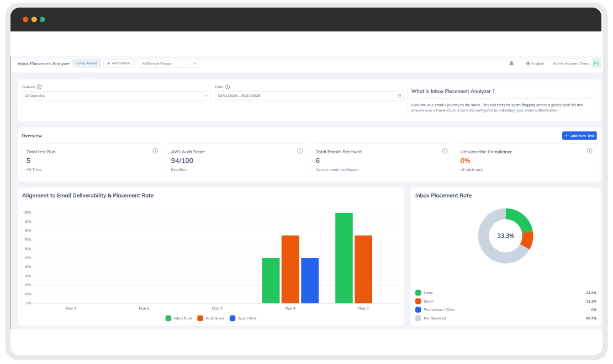The width and height of the screenshot is (613, 364).
Task: Click the date range input field
Action: (309, 95)
